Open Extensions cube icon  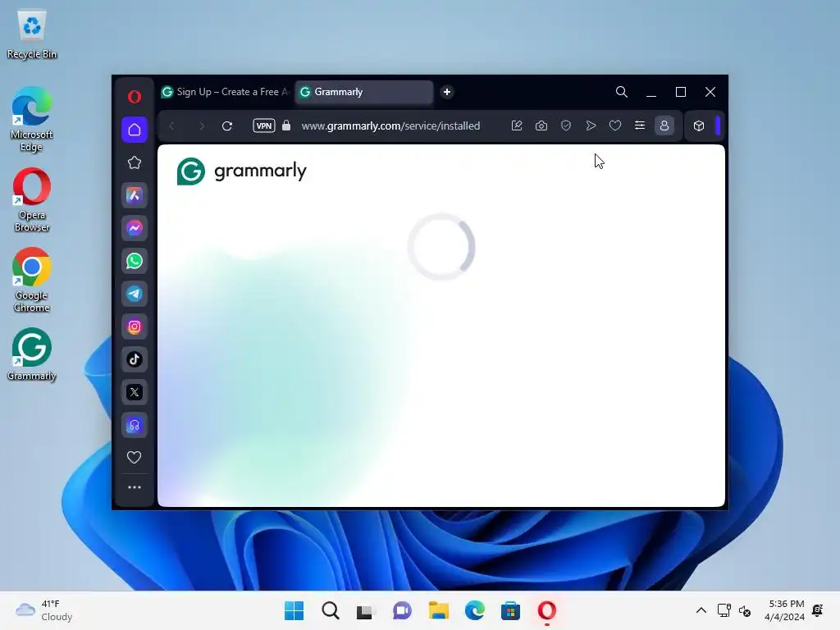coord(699,126)
